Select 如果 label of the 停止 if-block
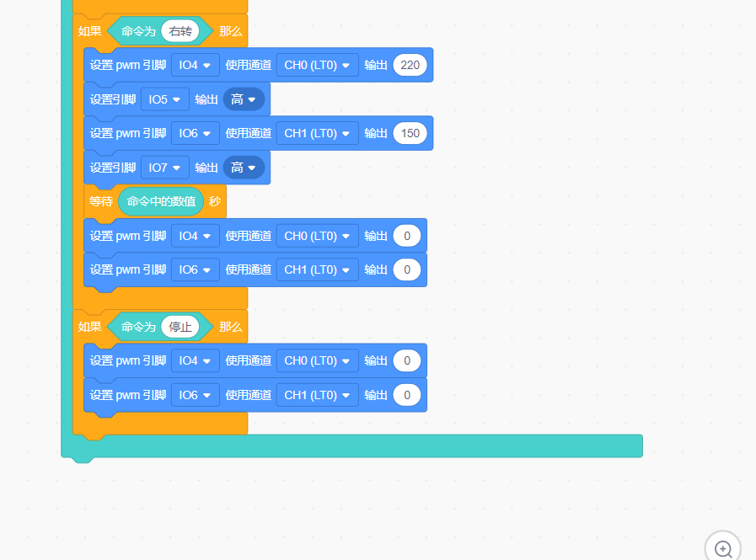This screenshot has height=560, width=756. coord(89,327)
